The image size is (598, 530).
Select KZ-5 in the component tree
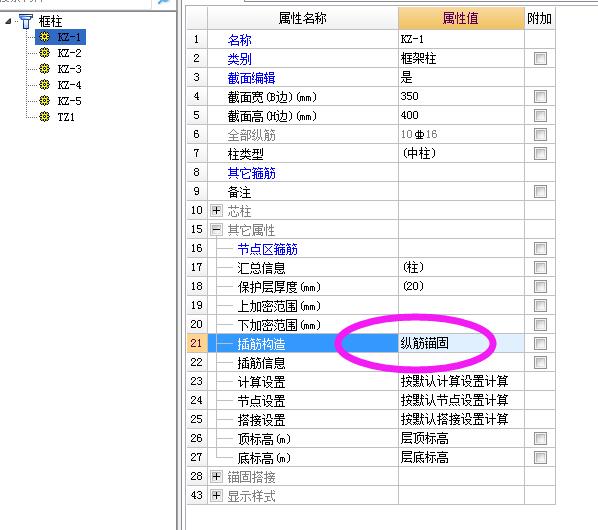point(69,101)
